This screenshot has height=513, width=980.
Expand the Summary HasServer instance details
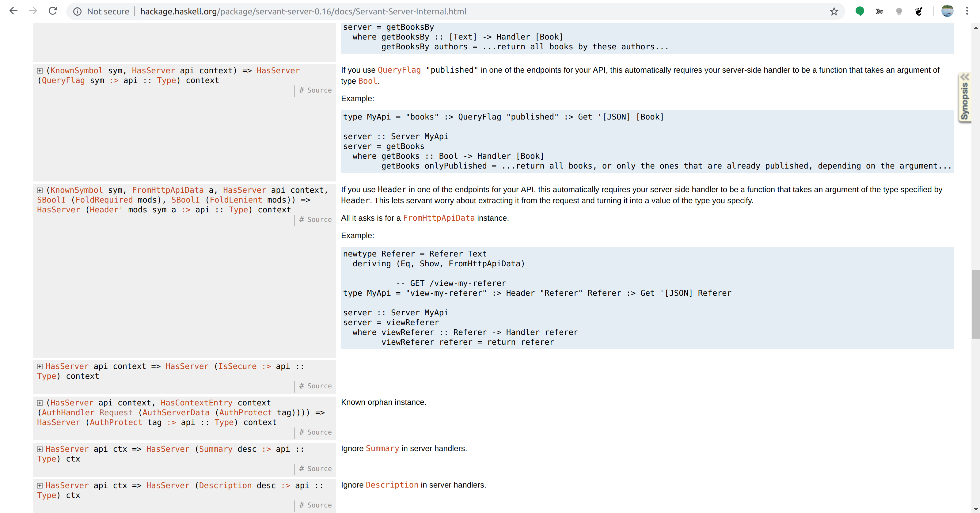pyautogui.click(x=40, y=449)
